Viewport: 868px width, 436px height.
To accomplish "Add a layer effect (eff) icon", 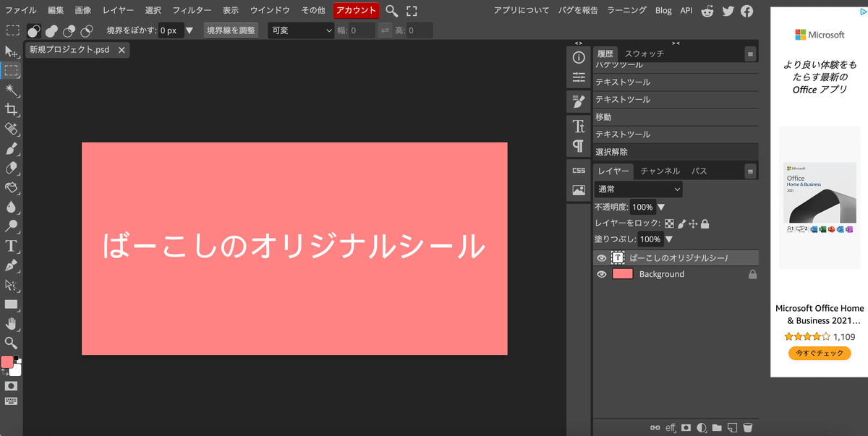I will point(671,427).
